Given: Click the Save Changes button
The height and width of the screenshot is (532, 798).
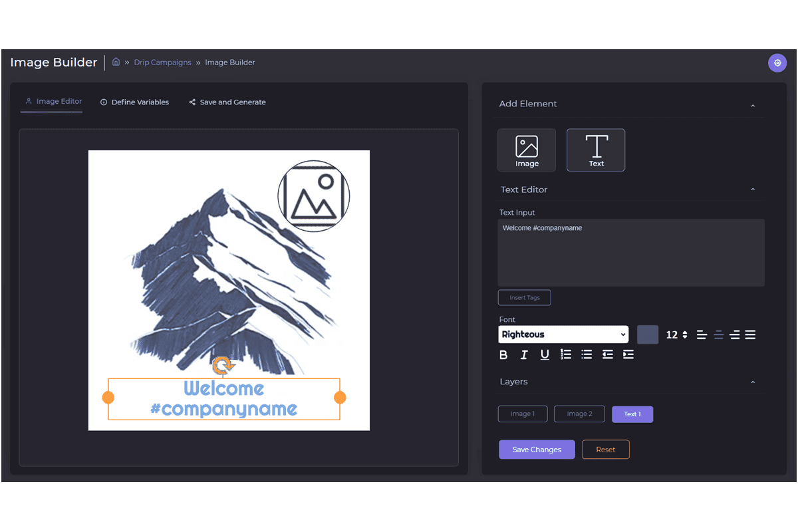Looking at the screenshot, I should (537, 450).
